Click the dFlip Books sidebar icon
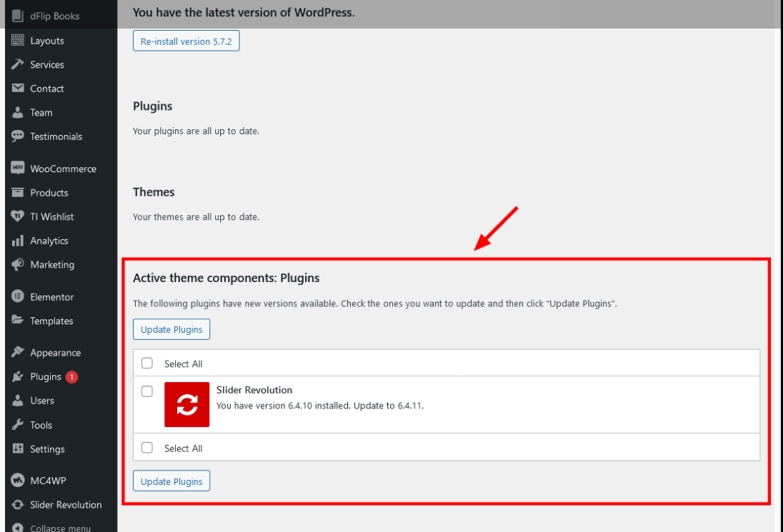This screenshot has width=783, height=532. click(17, 16)
